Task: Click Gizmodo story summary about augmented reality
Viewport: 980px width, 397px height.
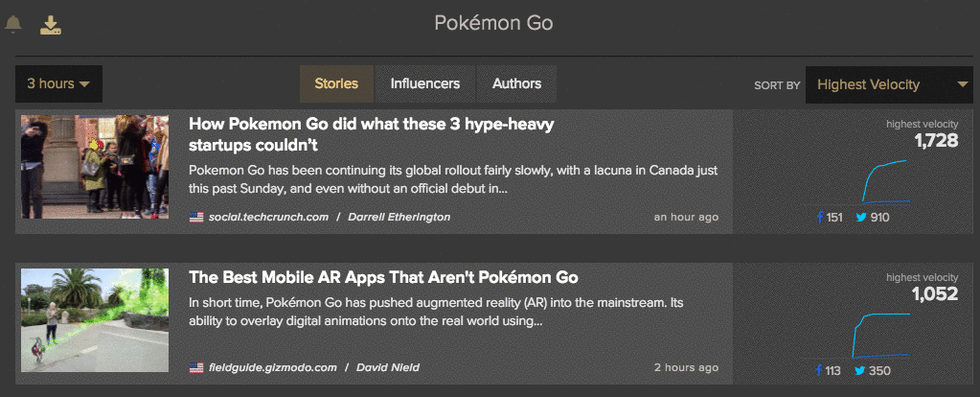Action: click(x=436, y=312)
